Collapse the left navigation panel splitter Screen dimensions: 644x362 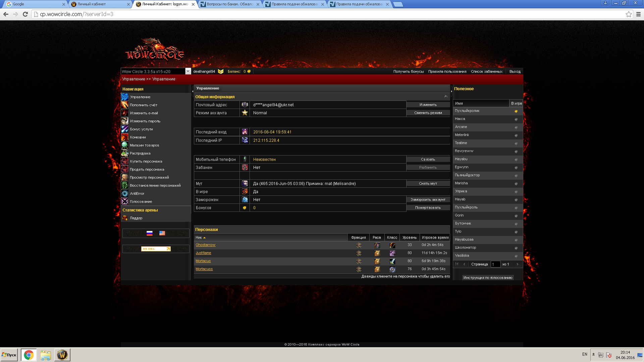pyautogui.click(x=193, y=91)
